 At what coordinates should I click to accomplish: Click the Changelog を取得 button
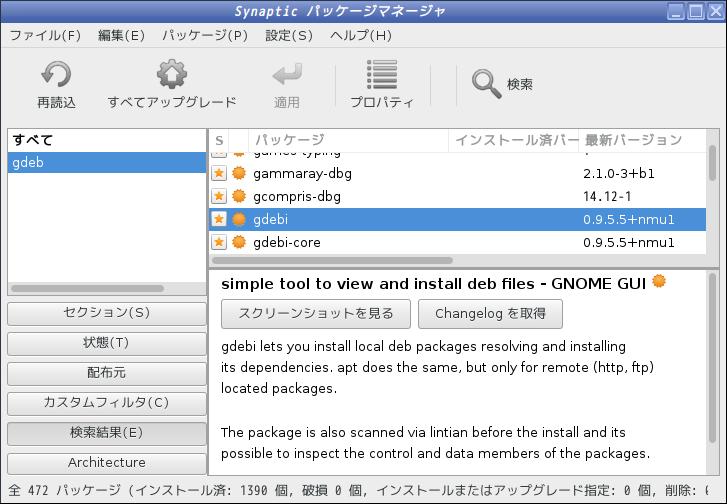pos(490,314)
